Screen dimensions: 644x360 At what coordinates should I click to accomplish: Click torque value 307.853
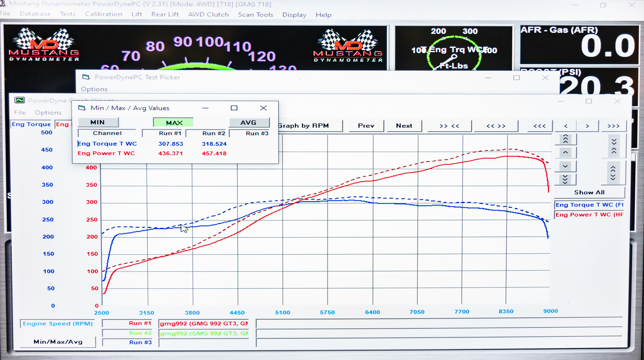pos(171,144)
